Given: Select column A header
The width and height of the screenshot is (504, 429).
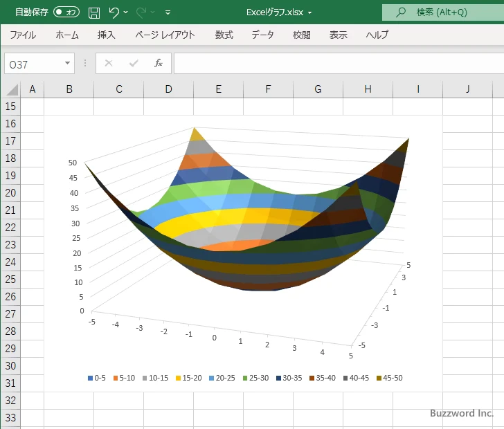Looking at the screenshot, I should pos(32,89).
